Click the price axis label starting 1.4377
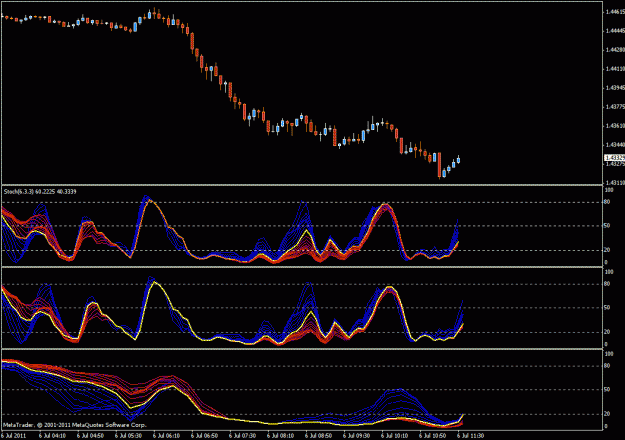This screenshot has height=440, width=625. 615,107
